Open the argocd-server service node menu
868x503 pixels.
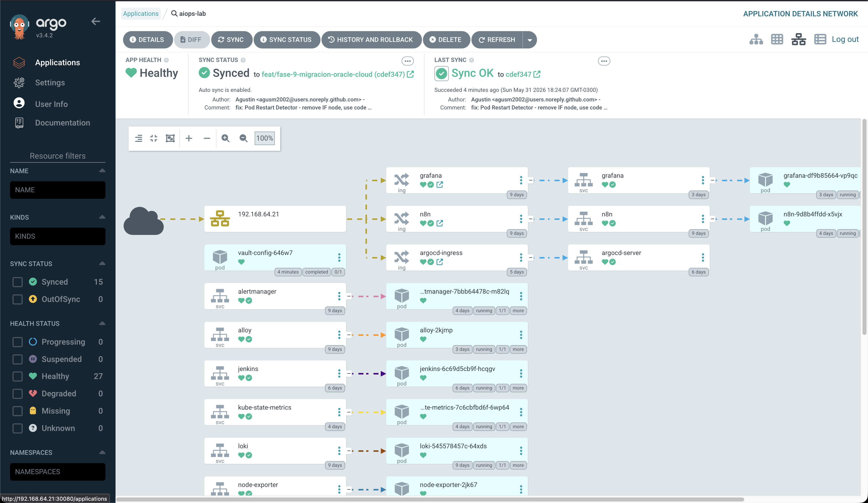pyautogui.click(x=703, y=257)
